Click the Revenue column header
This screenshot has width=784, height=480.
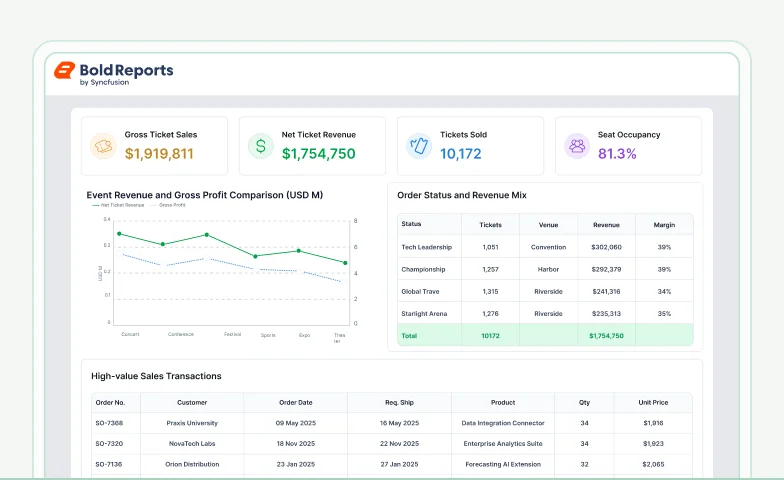tap(606, 225)
